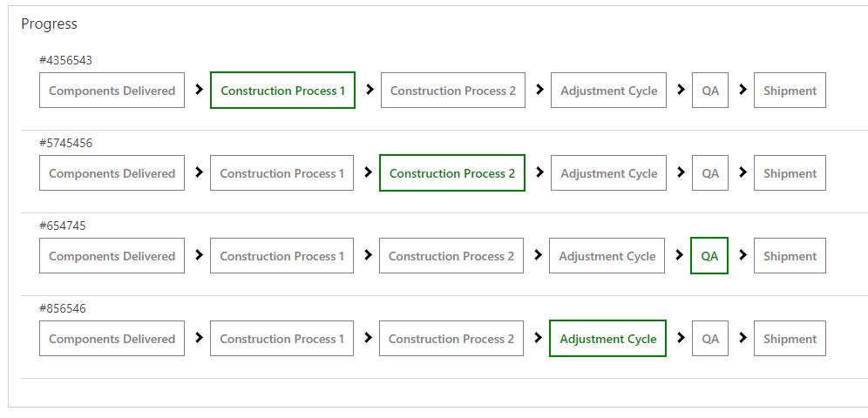The height and width of the screenshot is (418, 868).
Task: Click arrow before Shipment in order #5745456
Action: pos(743,172)
